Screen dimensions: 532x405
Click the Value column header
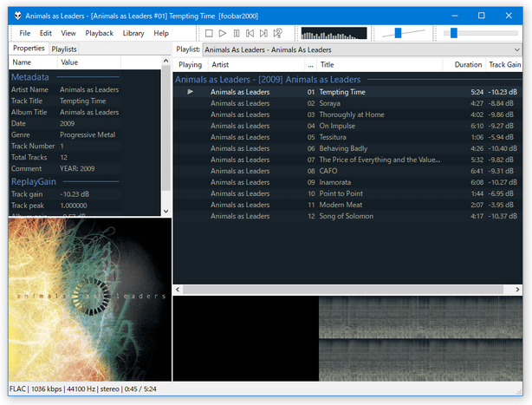click(x=89, y=62)
